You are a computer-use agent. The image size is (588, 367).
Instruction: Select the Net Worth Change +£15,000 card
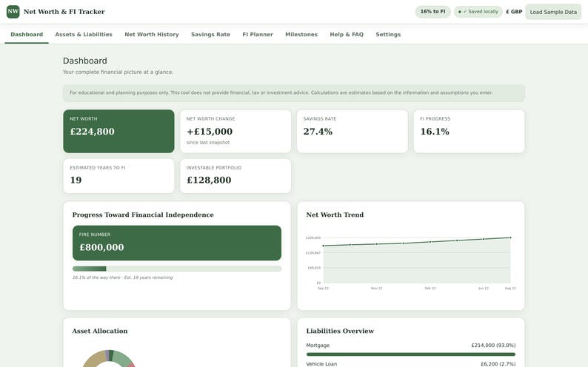tap(235, 131)
